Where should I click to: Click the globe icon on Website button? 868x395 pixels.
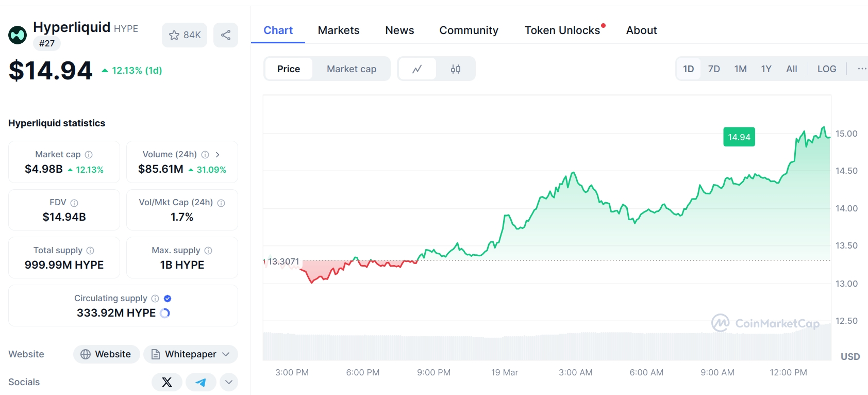coord(86,354)
